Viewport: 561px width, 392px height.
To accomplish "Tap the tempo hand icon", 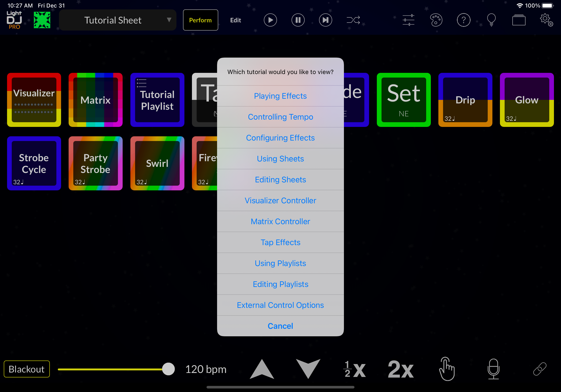I will click(447, 369).
